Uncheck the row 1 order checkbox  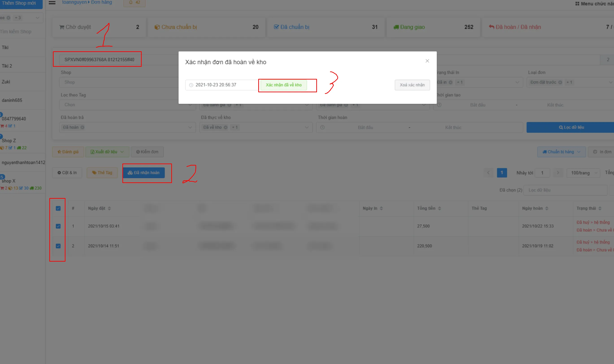click(58, 226)
